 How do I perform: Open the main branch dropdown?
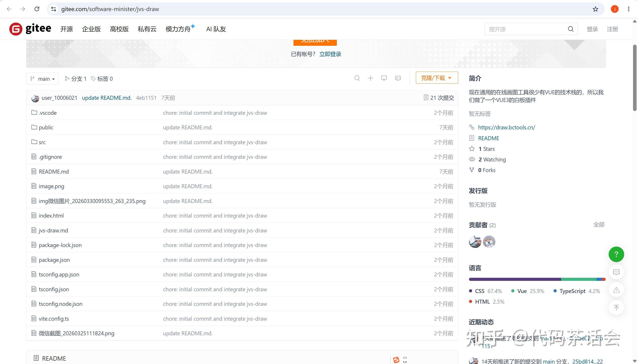pyautogui.click(x=42, y=79)
